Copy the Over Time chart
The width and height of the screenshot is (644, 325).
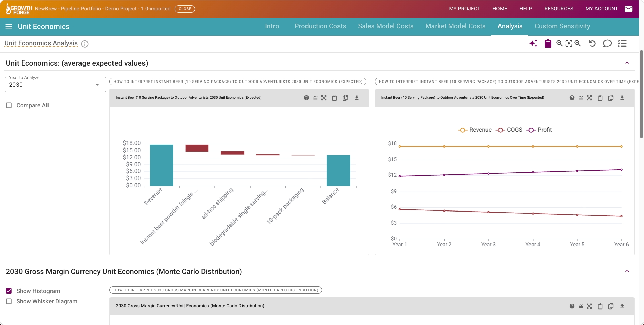click(611, 98)
